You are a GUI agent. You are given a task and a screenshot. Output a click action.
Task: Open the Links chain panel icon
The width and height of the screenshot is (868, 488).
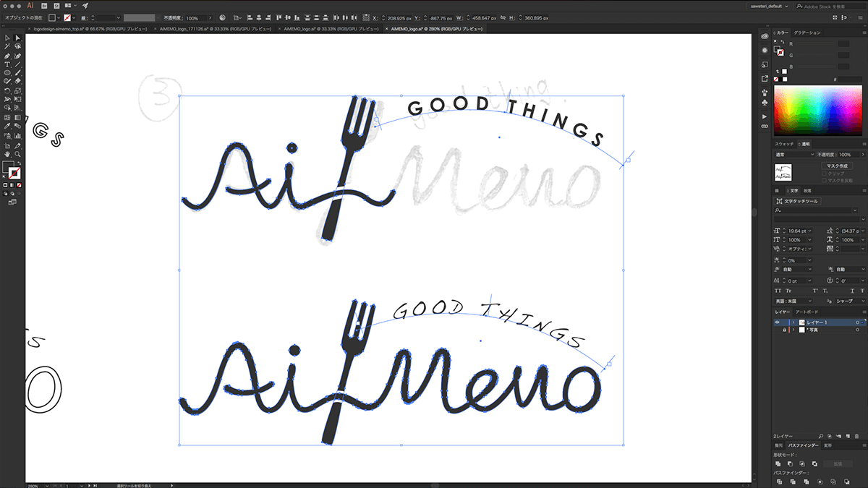coord(765,126)
